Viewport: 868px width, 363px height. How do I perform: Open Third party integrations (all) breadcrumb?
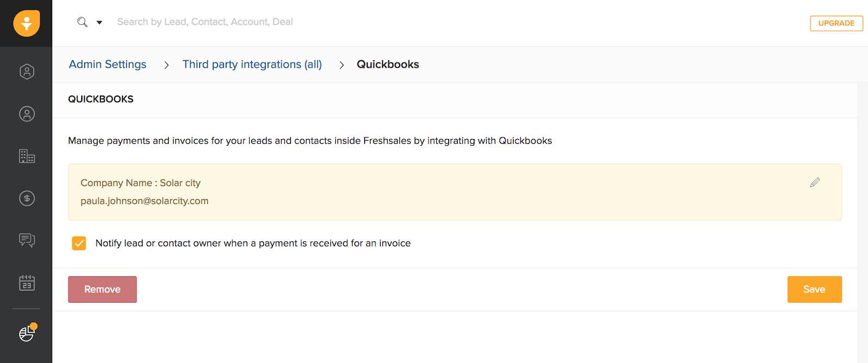(252, 65)
